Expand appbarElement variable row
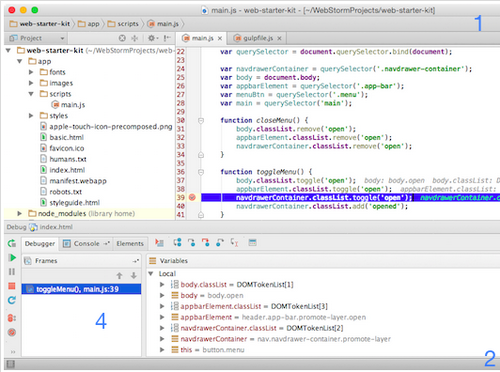 (162, 317)
